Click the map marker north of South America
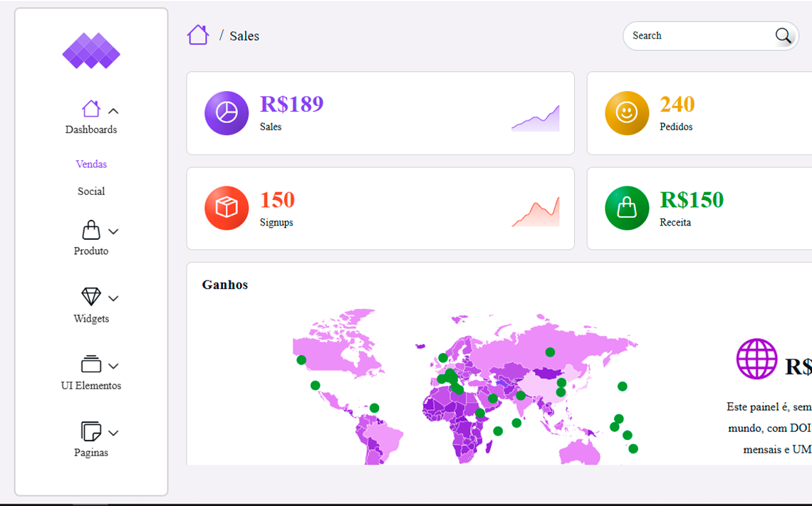812x506 pixels. click(375, 409)
